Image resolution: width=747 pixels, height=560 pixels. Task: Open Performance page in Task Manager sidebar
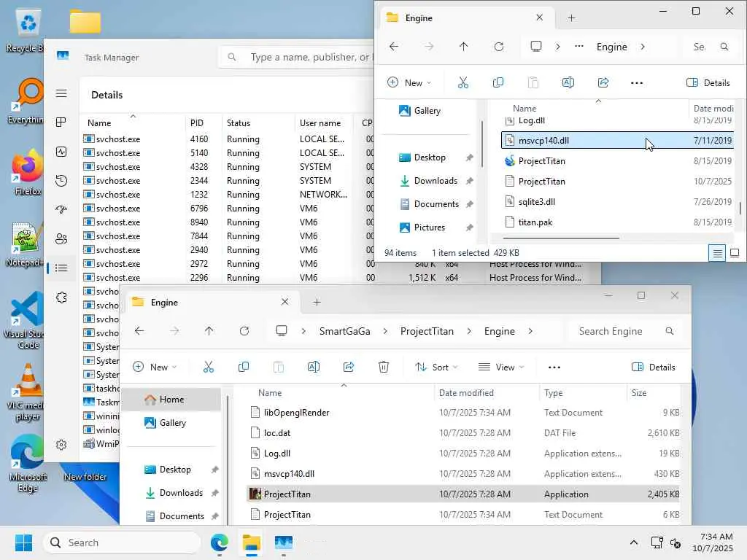(61, 152)
